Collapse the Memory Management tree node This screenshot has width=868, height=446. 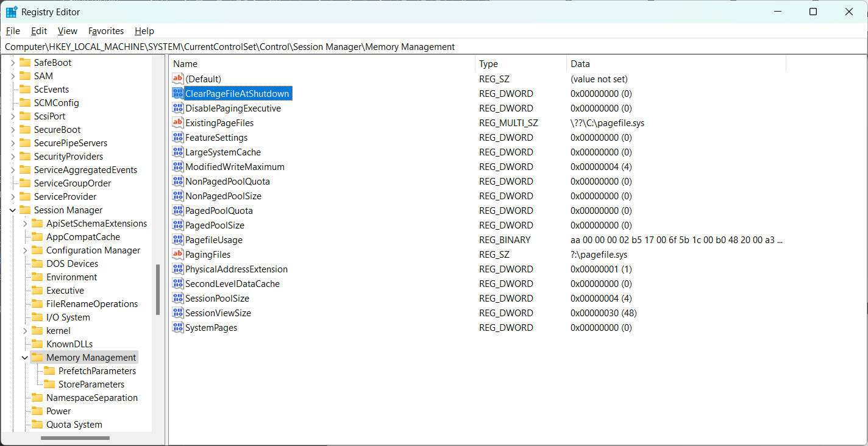[25, 358]
